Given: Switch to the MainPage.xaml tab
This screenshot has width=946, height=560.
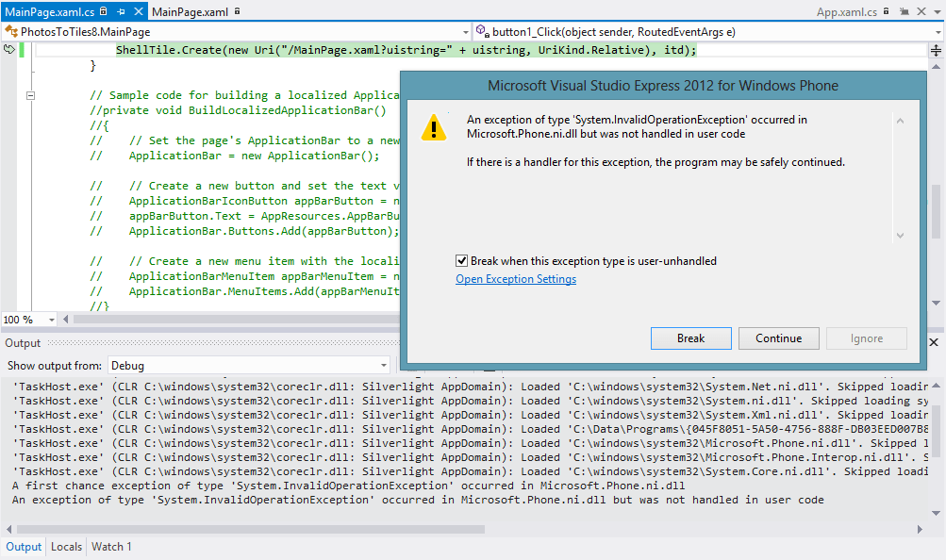Looking at the screenshot, I should tap(190, 11).
